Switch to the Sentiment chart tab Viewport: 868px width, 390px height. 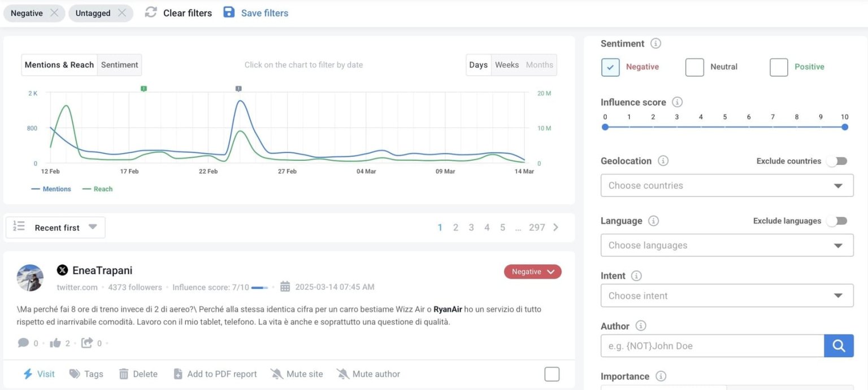pyautogui.click(x=119, y=65)
